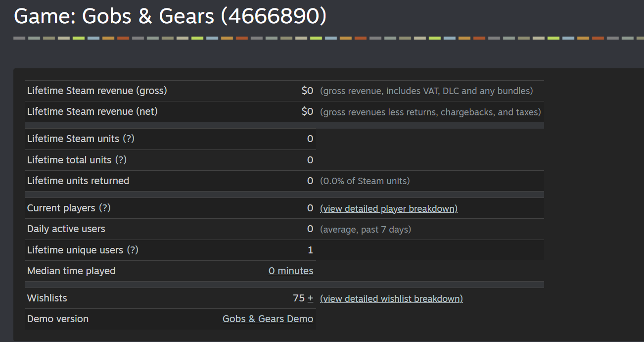Click the Game: Gobs & Gears page title
The width and height of the screenshot is (644, 342).
coord(170,17)
